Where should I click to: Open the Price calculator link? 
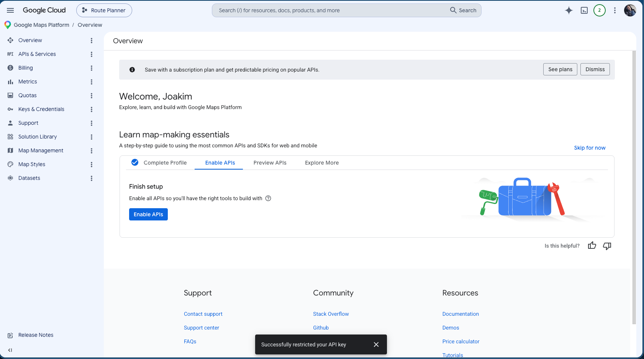coord(461,341)
